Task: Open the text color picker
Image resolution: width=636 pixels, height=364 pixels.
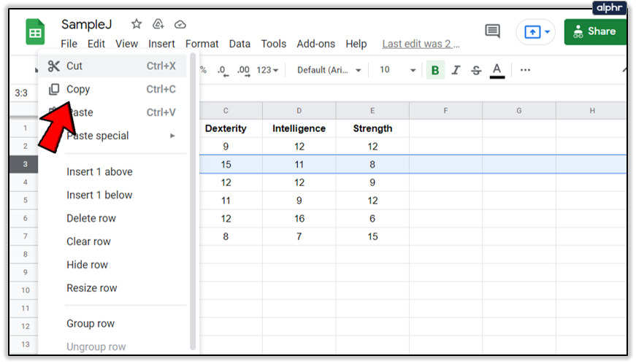Action: pos(497,71)
